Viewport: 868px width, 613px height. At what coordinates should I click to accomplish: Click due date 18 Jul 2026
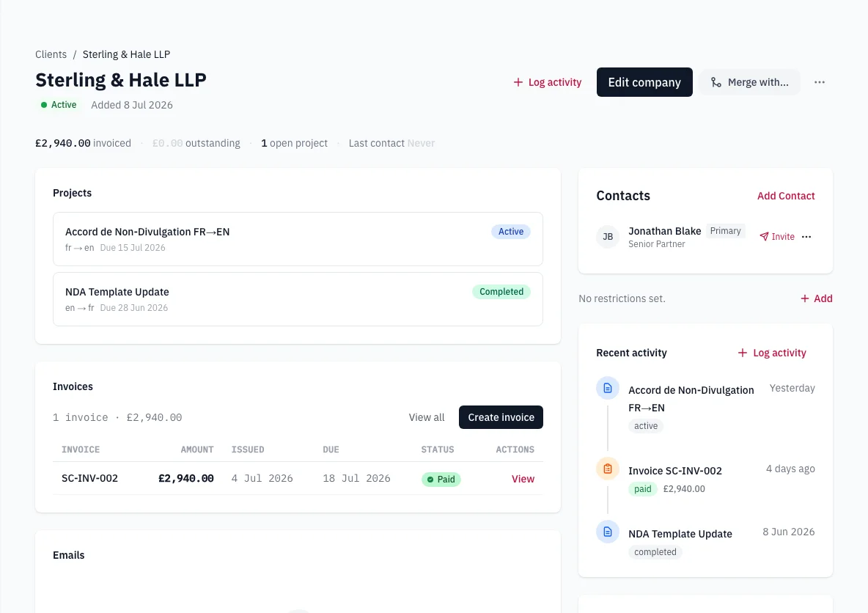pos(356,478)
